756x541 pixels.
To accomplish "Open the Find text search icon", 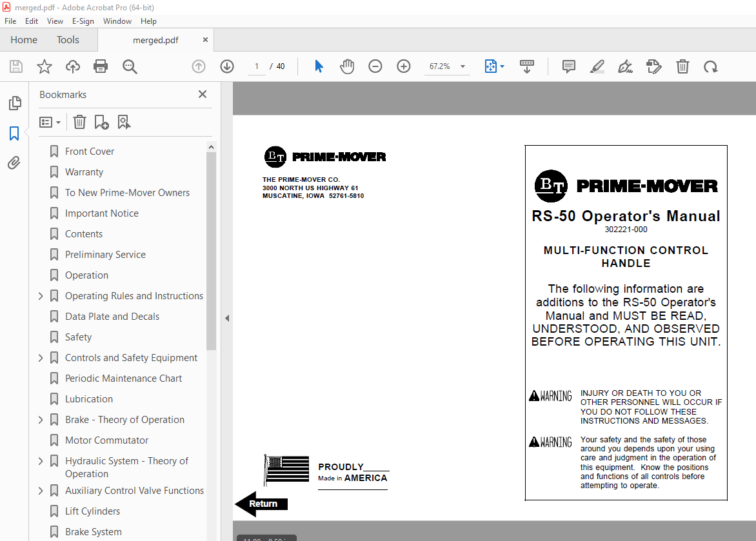I will point(130,66).
